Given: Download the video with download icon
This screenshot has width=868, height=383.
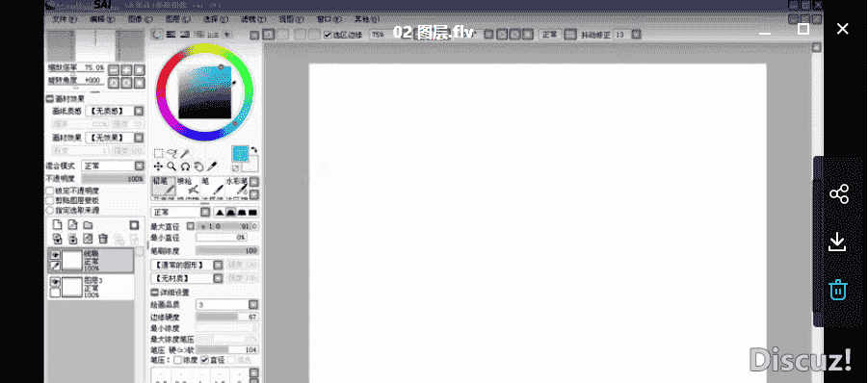Looking at the screenshot, I should [x=837, y=242].
